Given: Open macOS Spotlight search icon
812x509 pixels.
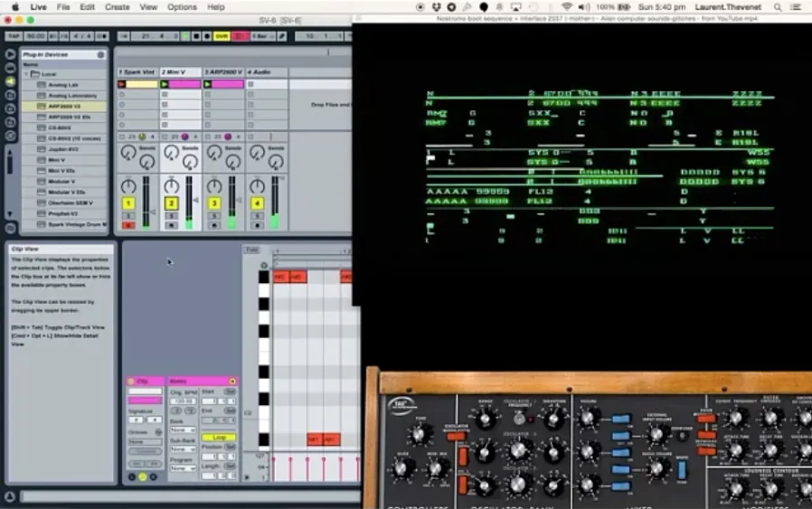Looking at the screenshot, I should pyautogui.click(x=778, y=7).
